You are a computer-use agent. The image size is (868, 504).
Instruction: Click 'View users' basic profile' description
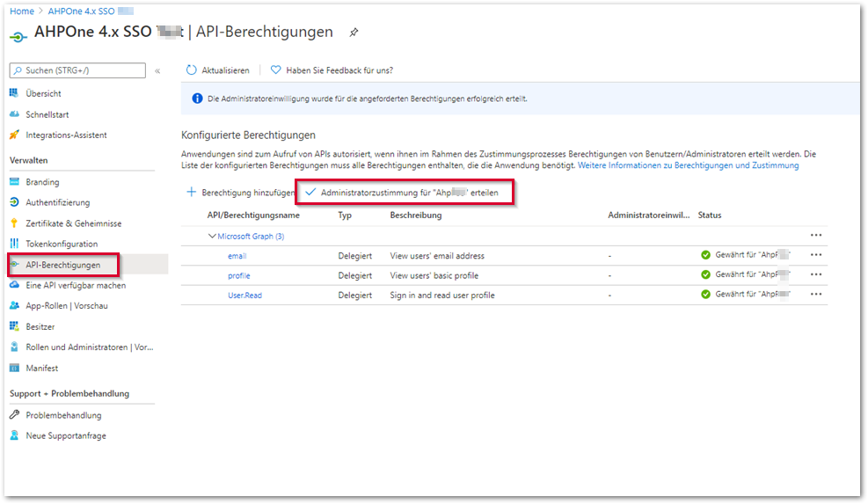[434, 276]
